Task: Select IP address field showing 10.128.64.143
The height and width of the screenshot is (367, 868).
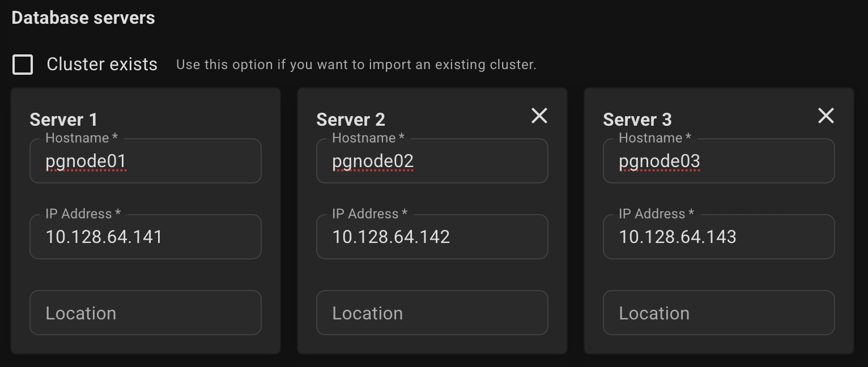Action: (719, 237)
